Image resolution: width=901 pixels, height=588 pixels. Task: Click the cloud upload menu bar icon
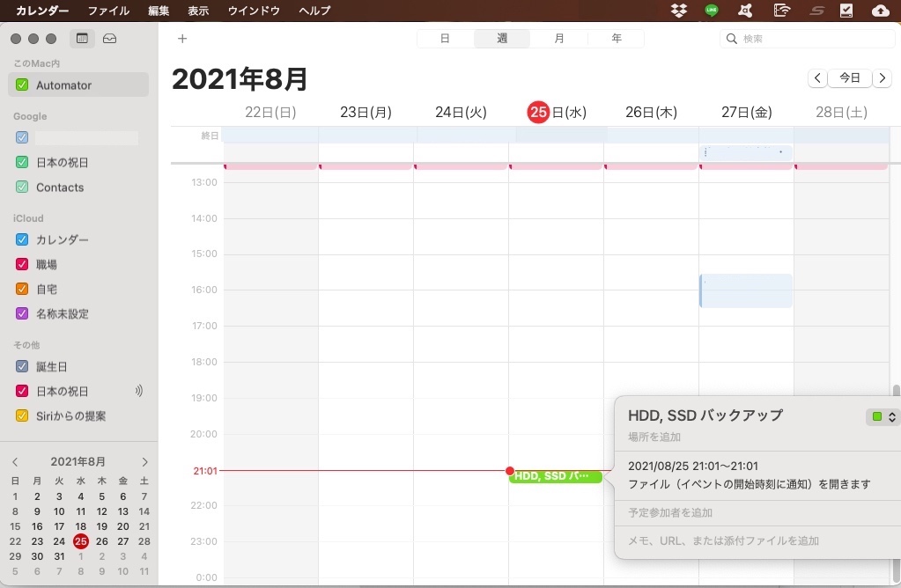(881, 10)
